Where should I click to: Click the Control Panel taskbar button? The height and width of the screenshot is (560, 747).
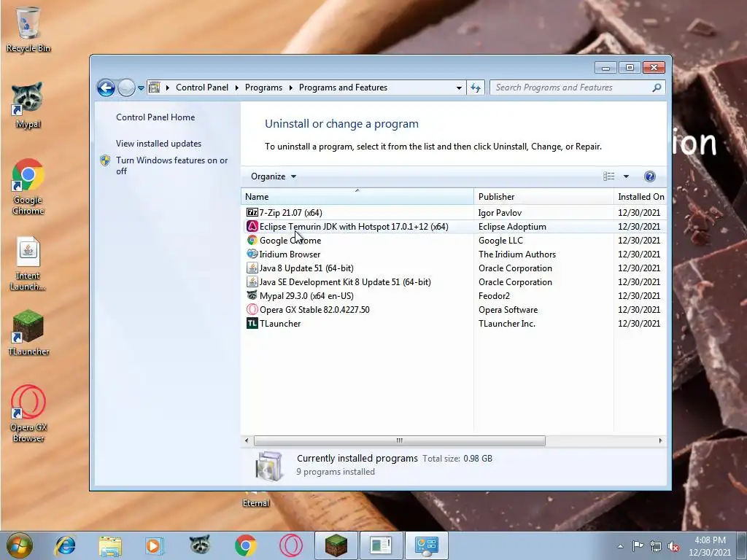pos(426,545)
